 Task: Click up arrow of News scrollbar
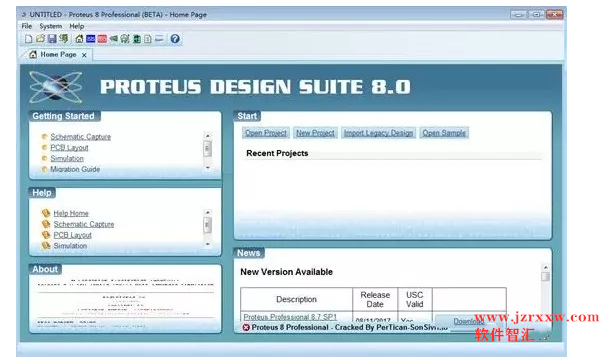[545, 267]
